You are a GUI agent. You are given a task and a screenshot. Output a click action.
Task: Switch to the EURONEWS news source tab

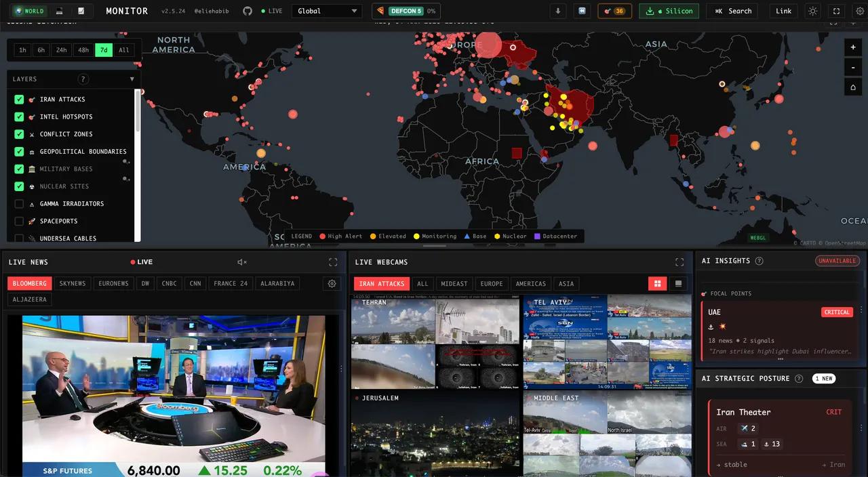click(113, 283)
